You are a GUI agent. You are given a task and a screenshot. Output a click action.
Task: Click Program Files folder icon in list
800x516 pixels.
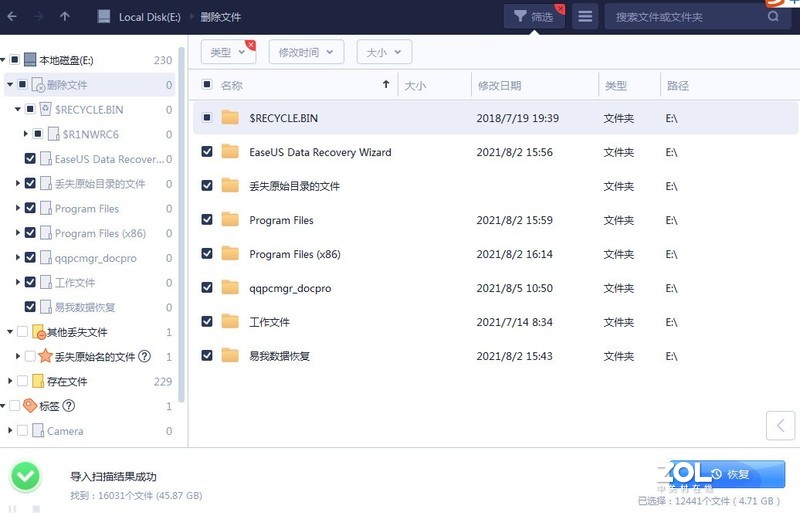(230, 219)
